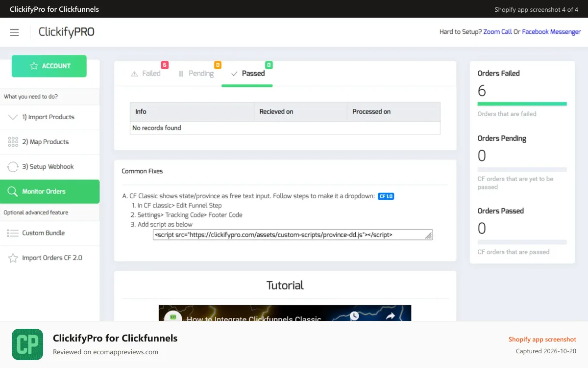The height and width of the screenshot is (368, 588).
Task: Click the video channel avatar icon
Action: [173, 317]
